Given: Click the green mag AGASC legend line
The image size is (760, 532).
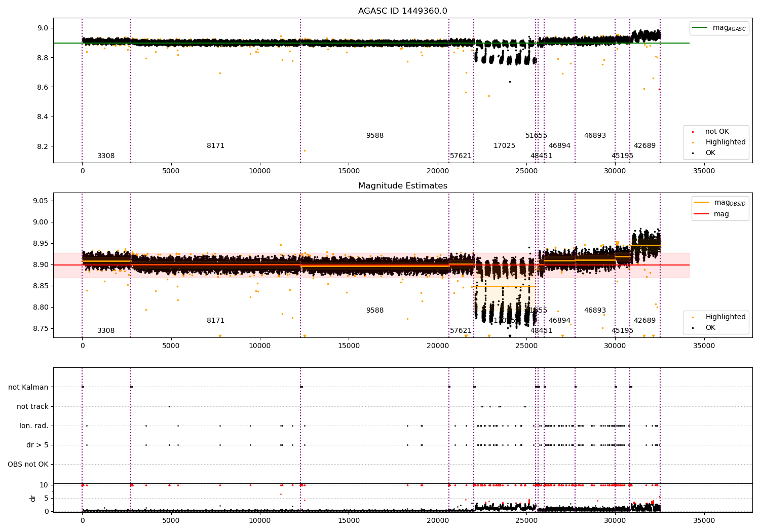Looking at the screenshot, I should click(x=700, y=28).
